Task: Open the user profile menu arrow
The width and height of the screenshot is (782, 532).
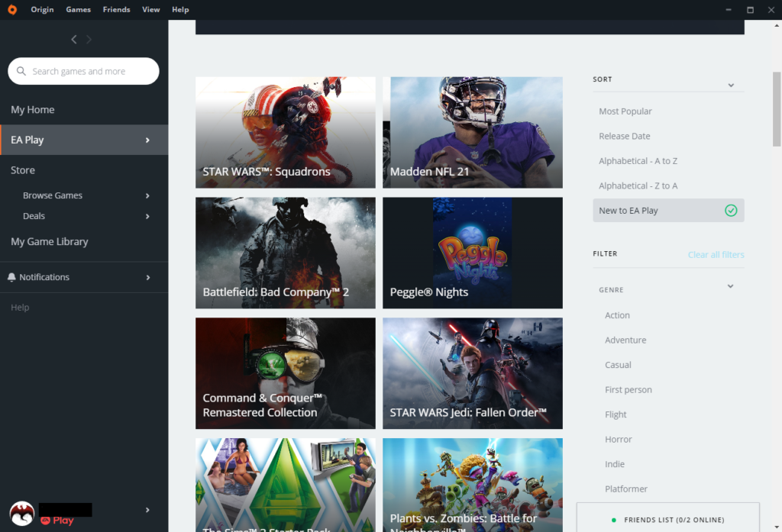Action: pyautogui.click(x=147, y=510)
